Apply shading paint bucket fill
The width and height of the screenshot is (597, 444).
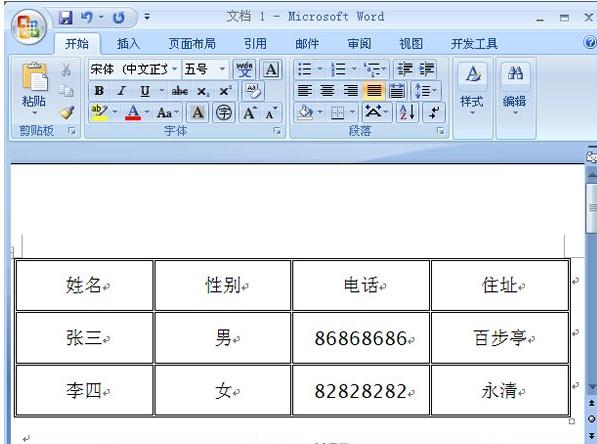point(305,113)
